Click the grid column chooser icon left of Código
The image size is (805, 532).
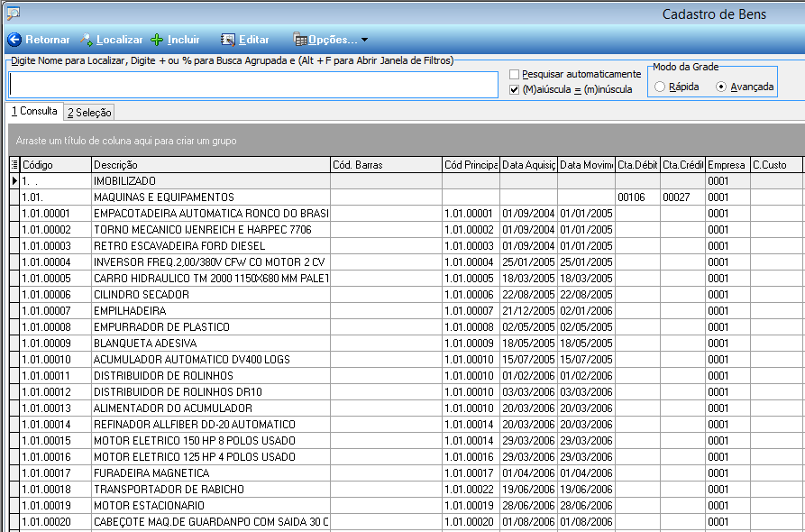14,165
